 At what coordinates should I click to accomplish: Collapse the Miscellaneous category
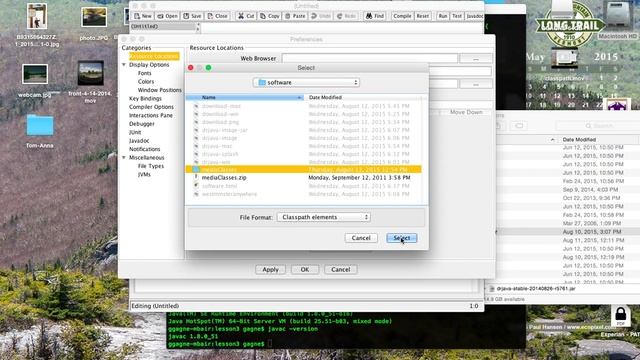pos(124,157)
